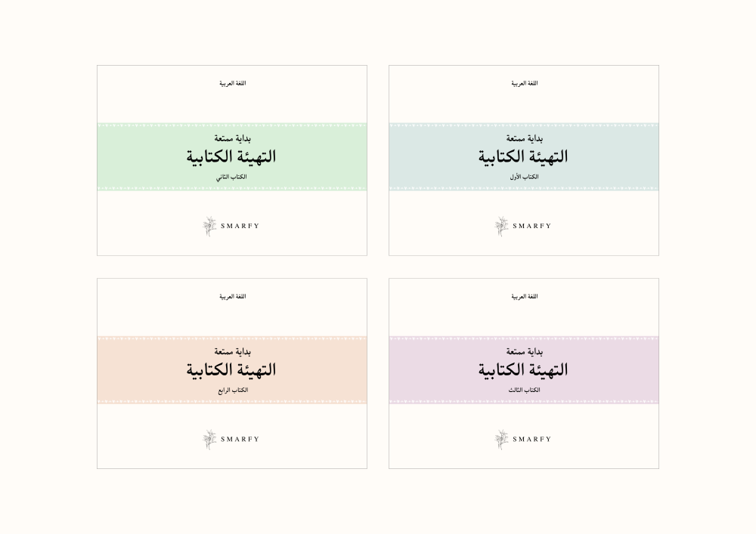The image size is (756, 534).
Task: Click 'اللغة العربية' heading on the purple cover
Action: pyautogui.click(x=524, y=296)
